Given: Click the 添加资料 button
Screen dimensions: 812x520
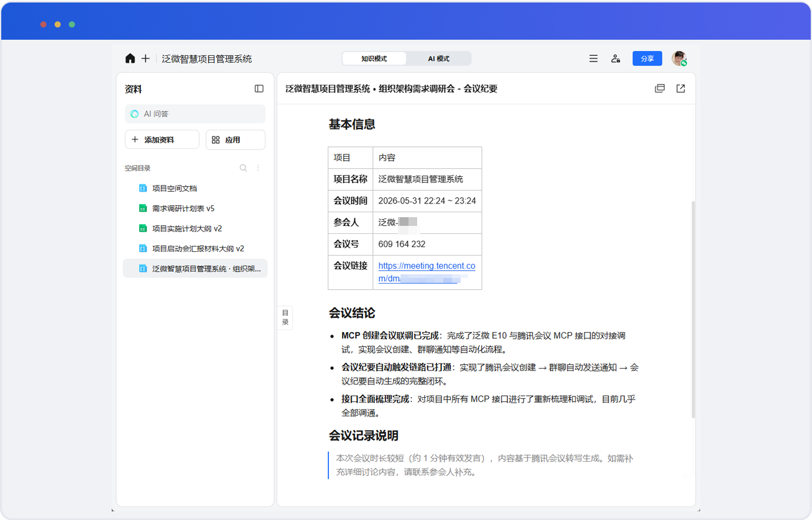Looking at the screenshot, I should (x=162, y=140).
